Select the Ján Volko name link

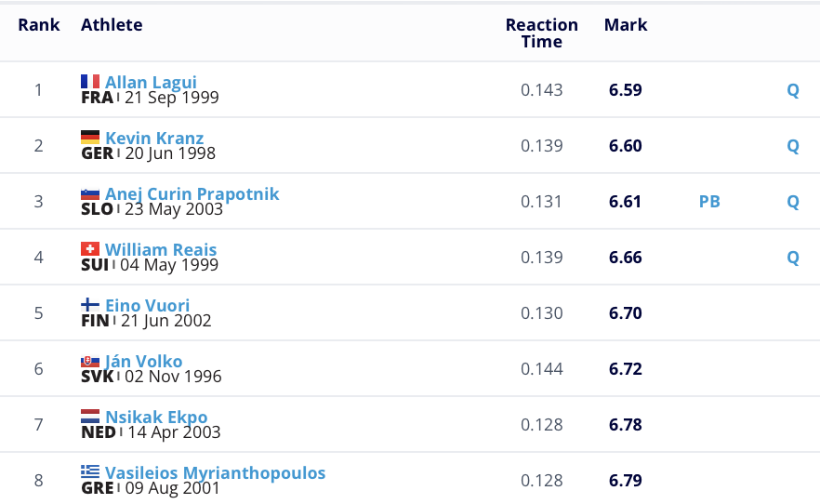pyautogui.click(x=143, y=361)
